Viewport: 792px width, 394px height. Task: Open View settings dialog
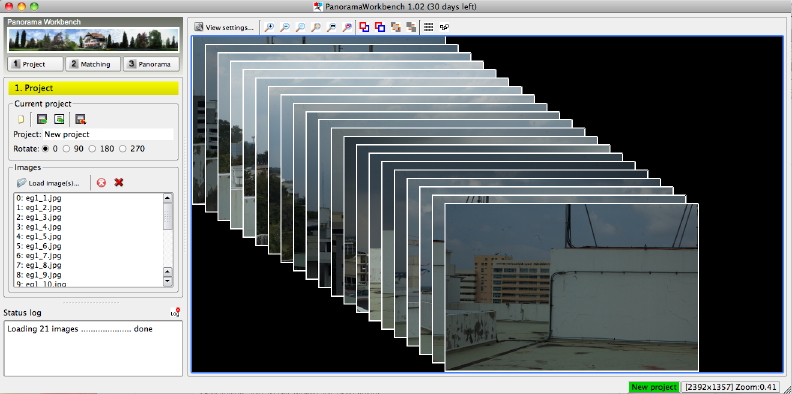tap(224, 27)
